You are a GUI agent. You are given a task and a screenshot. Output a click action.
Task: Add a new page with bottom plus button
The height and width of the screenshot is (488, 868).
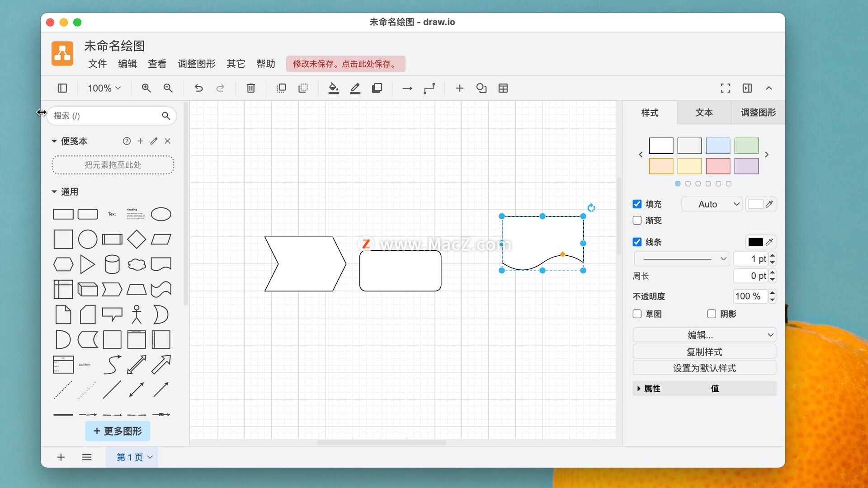click(61, 457)
